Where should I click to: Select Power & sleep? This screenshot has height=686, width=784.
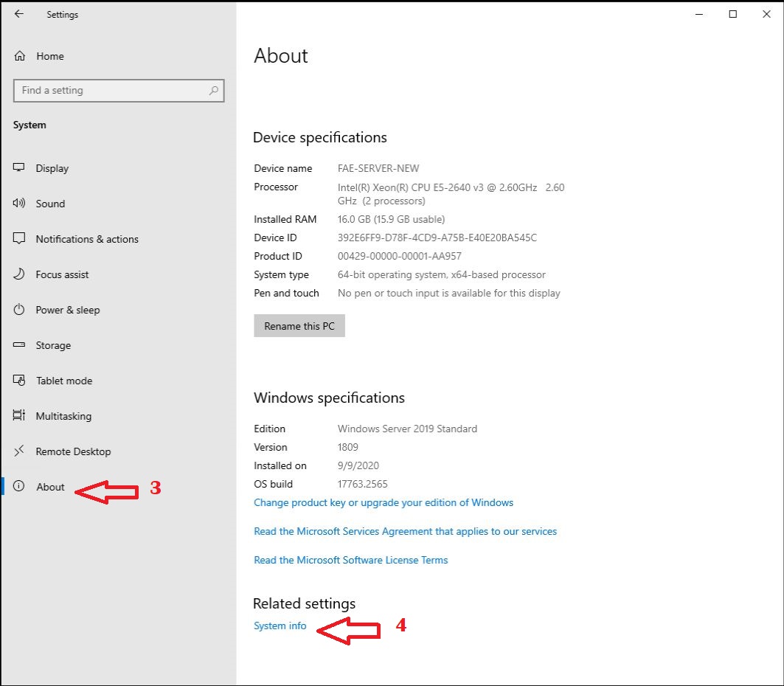(68, 311)
